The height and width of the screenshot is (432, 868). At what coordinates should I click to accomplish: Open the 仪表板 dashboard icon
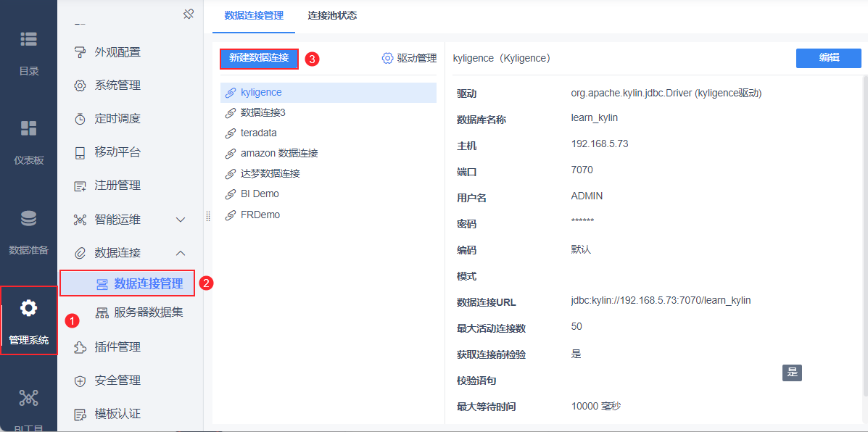[x=28, y=128]
